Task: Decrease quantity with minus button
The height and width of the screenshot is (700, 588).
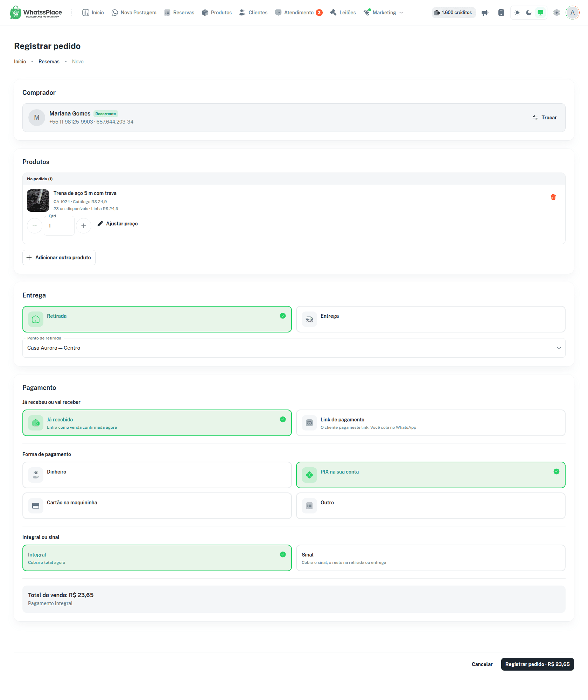Action: click(35, 226)
